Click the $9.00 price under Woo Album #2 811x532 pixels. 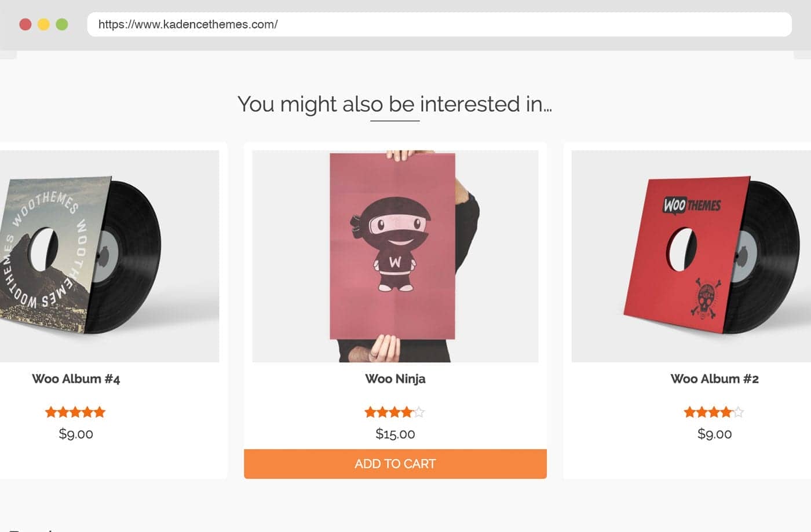pos(714,434)
